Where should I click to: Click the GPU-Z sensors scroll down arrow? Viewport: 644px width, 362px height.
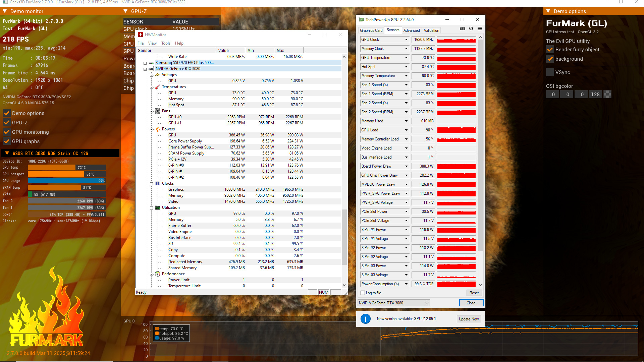(x=480, y=285)
